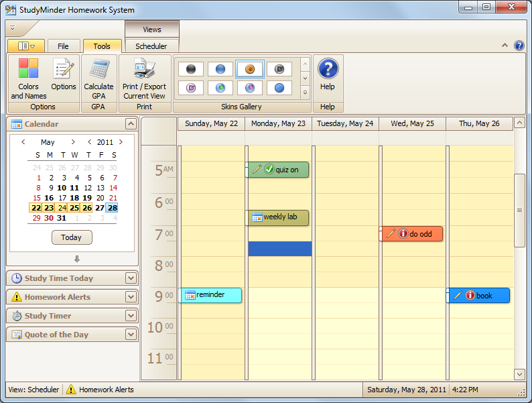Select May 16 in mini calendar
The image size is (532, 403).
[x=49, y=198]
